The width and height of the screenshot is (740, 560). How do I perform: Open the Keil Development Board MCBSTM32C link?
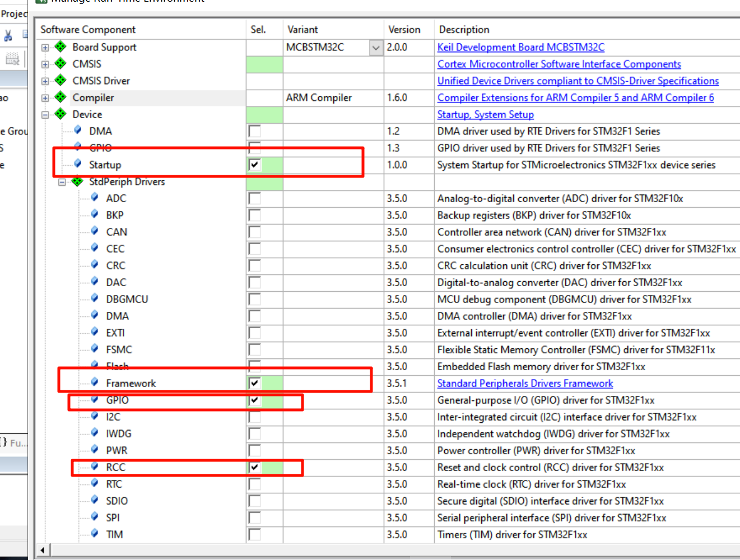521,47
